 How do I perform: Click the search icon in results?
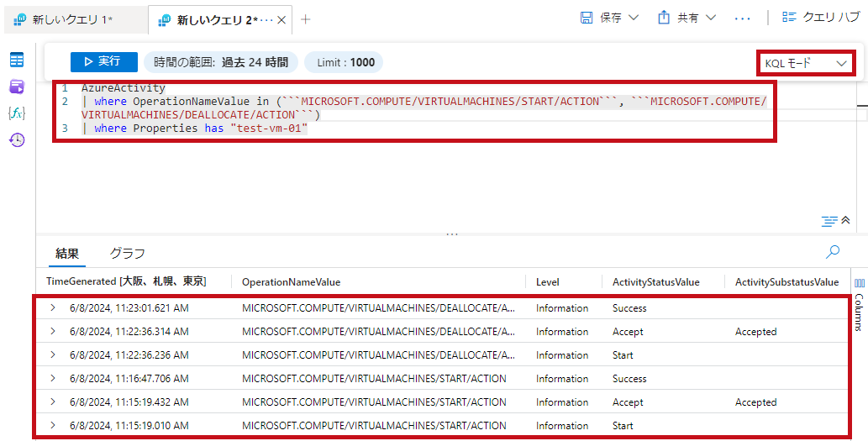coord(832,252)
